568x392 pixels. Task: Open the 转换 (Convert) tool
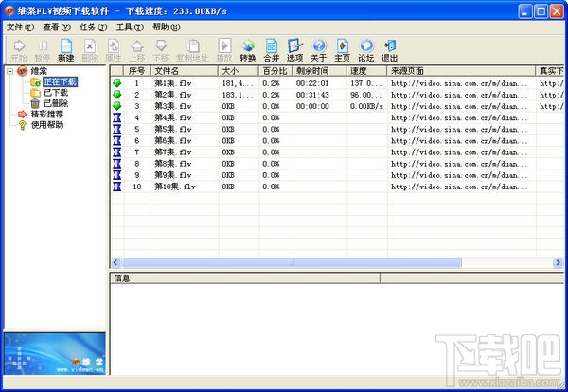pos(248,50)
